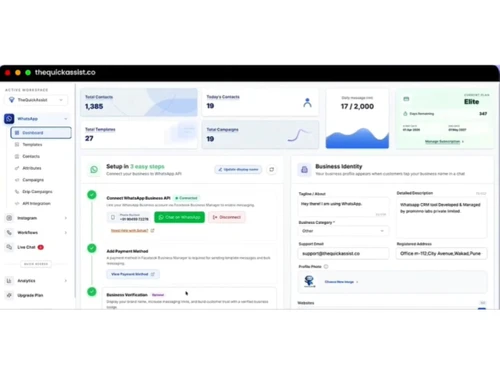The image size is (500, 375).
Task: Click the Profile Photo info icon
Action: (326, 267)
